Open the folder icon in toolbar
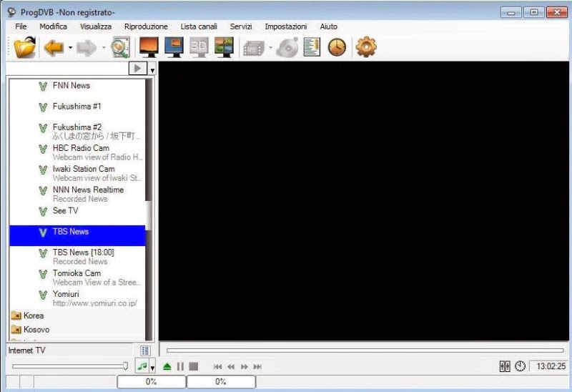The height and width of the screenshot is (392, 572). pyautogui.click(x=25, y=47)
